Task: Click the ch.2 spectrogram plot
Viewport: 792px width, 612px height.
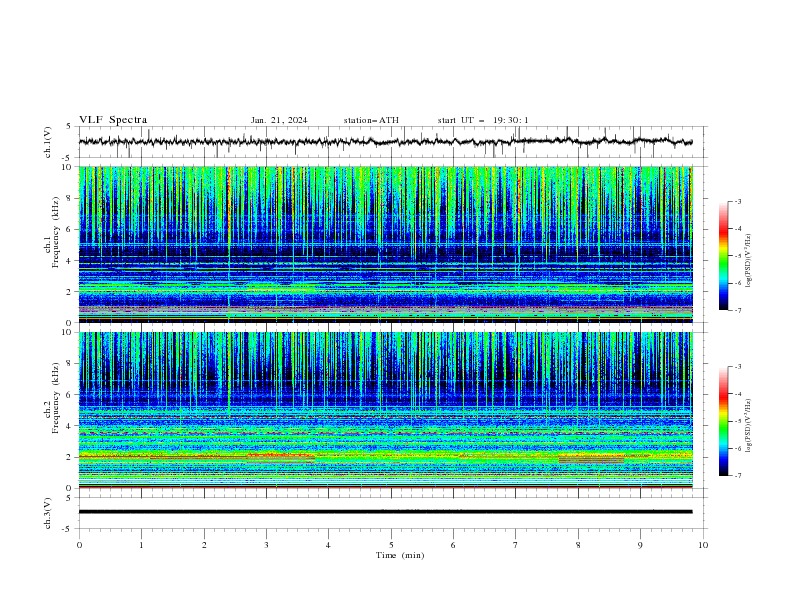Action: click(x=385, y=410)
